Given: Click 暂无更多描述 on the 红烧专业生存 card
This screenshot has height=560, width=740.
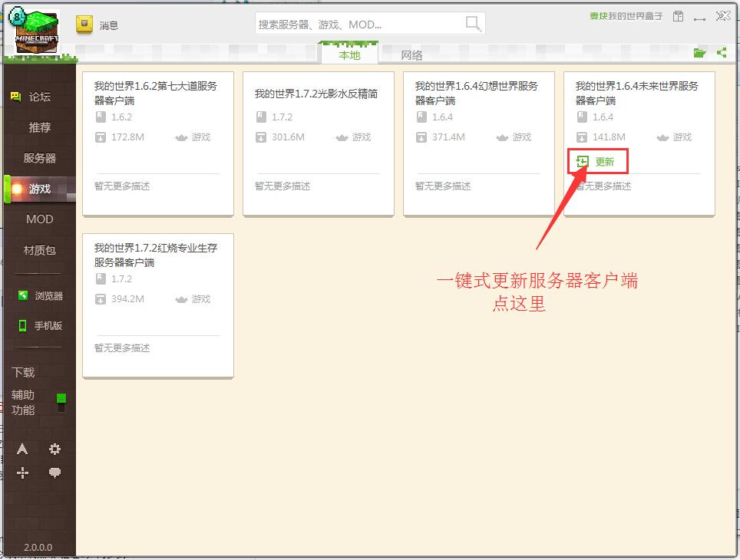Looking at the screenshot, I should [122, 348].
